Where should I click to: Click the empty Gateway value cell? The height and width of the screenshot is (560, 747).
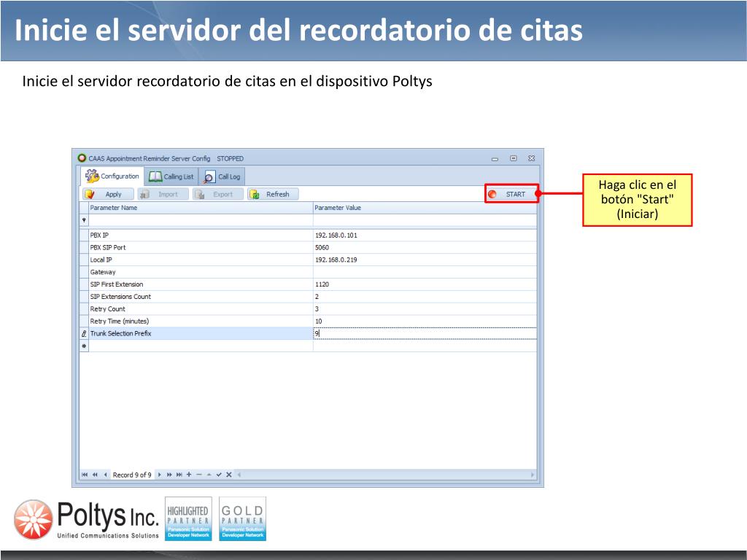(x=425, y=272)
